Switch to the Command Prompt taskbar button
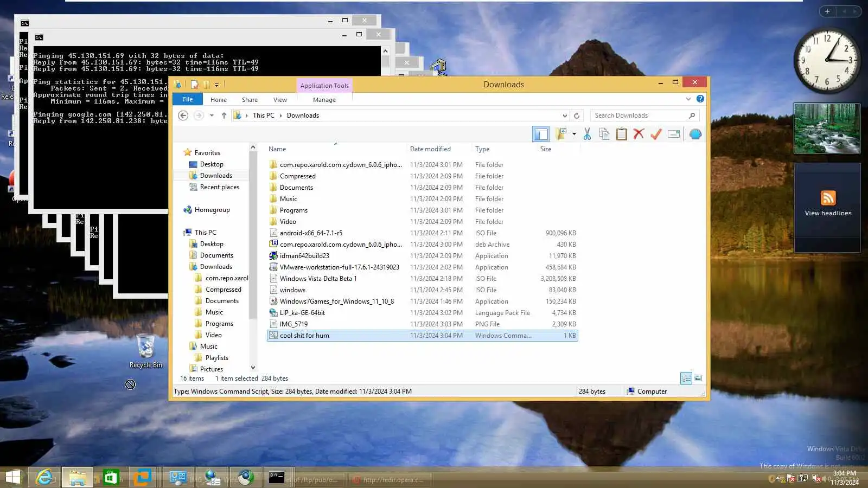 pyautogui.click(x=277, y=477)
